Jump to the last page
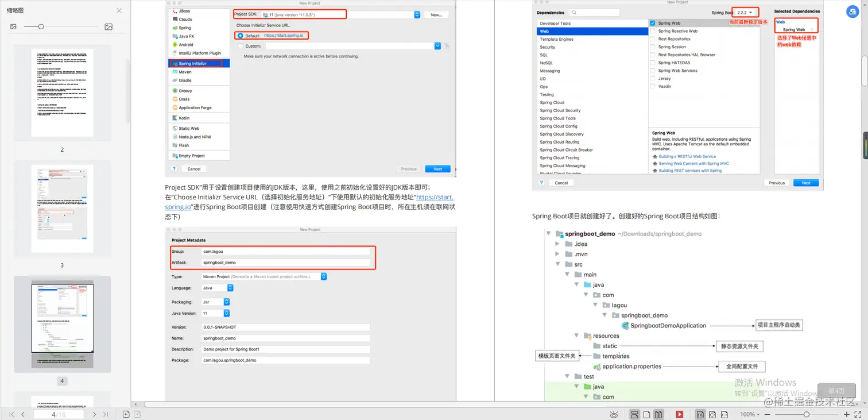 point(106,414)
